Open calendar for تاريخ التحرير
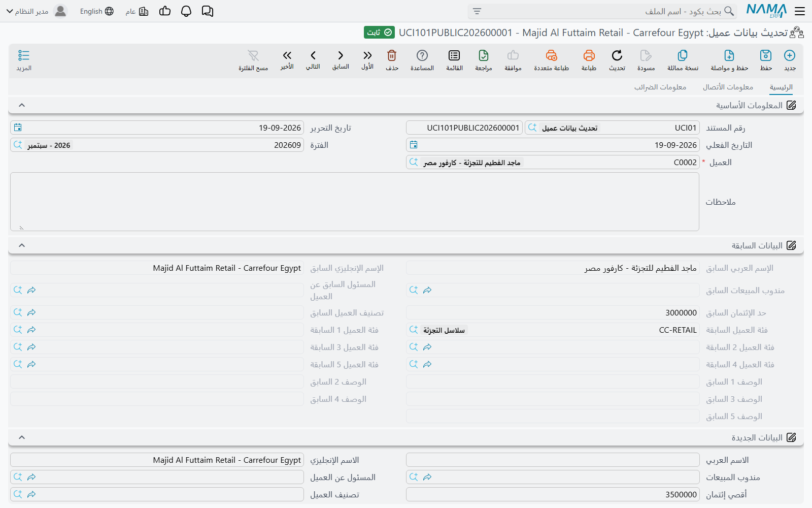 18,128
